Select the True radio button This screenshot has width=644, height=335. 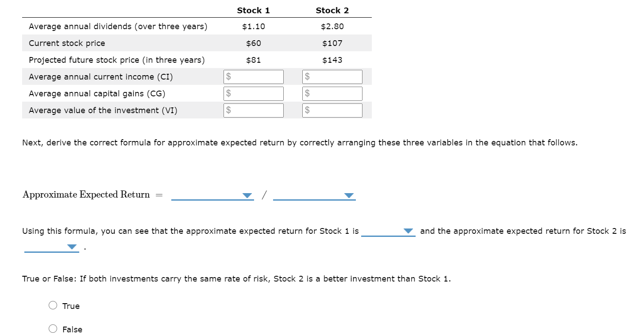coord(52,305)
